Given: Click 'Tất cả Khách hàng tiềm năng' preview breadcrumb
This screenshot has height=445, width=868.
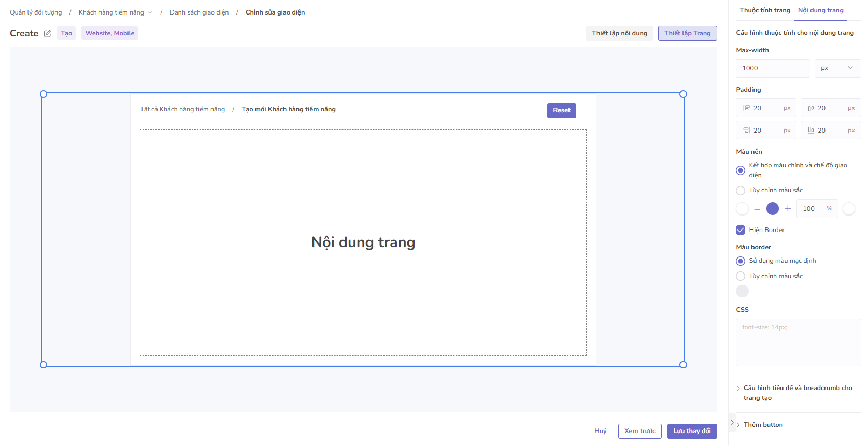Looking at the screenshot, I should tap(182, 109).
